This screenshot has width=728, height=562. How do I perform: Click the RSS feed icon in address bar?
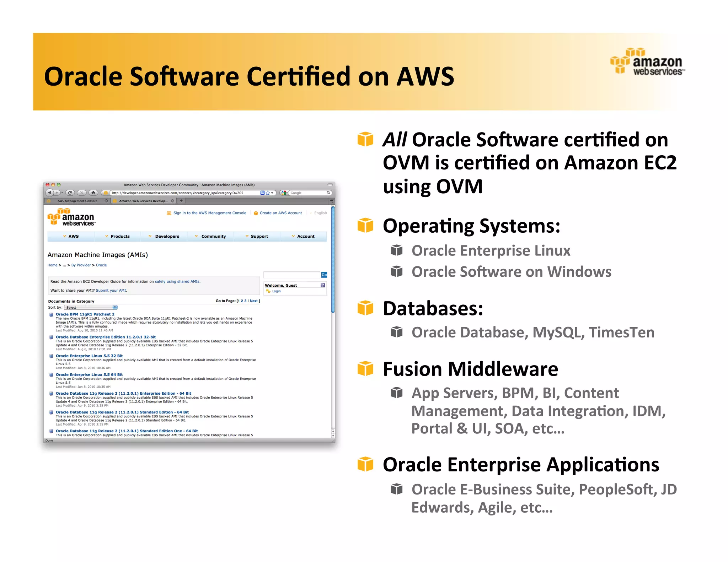pyautogui.click(x=262, y=193)
